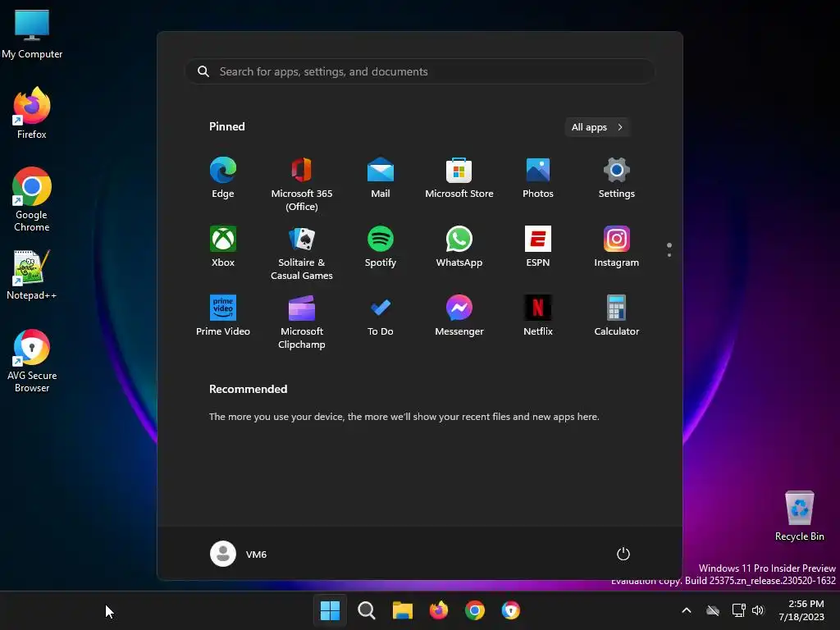
Task: Select the My Computer desktop icon
Action: [x=32, y=34]
